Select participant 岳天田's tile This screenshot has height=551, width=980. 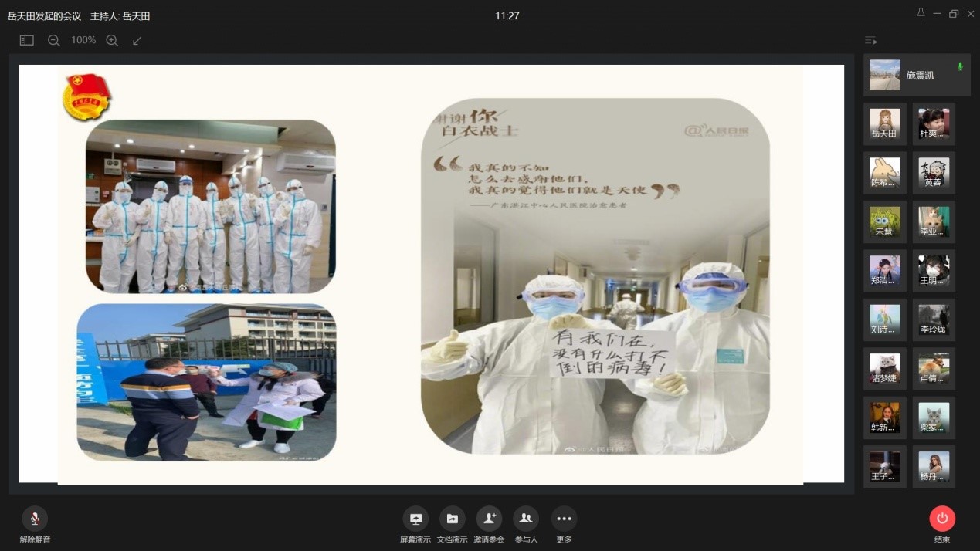pyautogui.click(x=885, y=123)
